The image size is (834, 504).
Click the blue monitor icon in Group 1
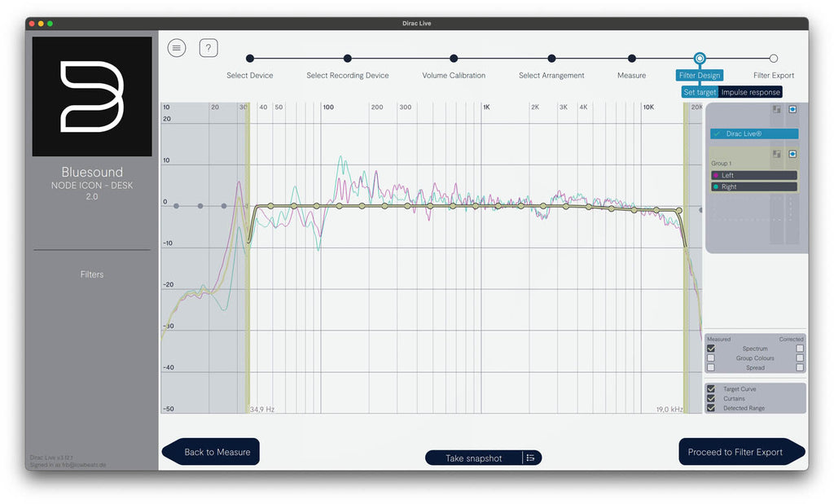[x=792, y=154]
